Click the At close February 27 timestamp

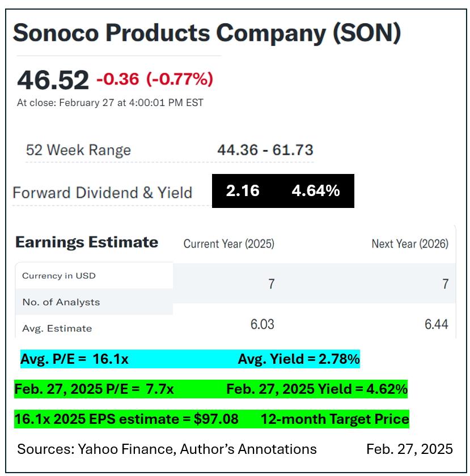point(110,103)
